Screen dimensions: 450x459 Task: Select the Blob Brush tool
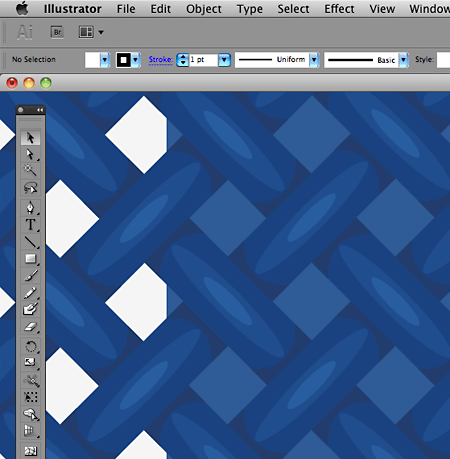[x=30, y=309]
